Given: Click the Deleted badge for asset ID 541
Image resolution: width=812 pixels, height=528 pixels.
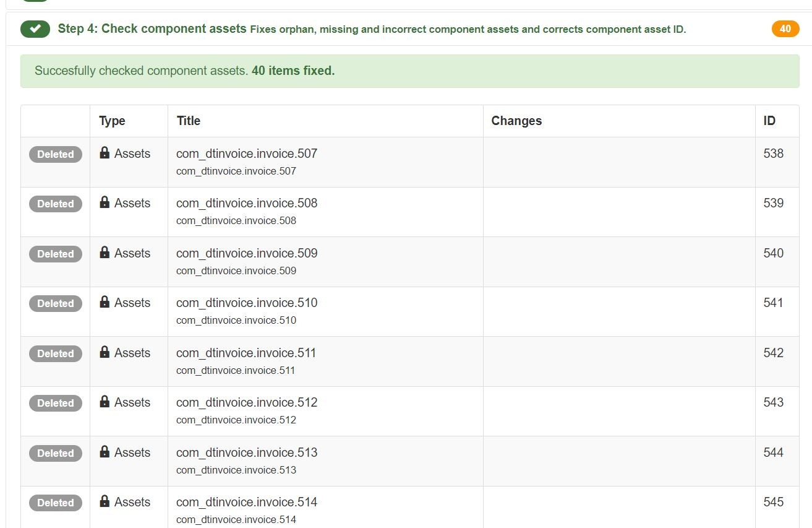Looking at the screenshot, I should coord(56,304).
